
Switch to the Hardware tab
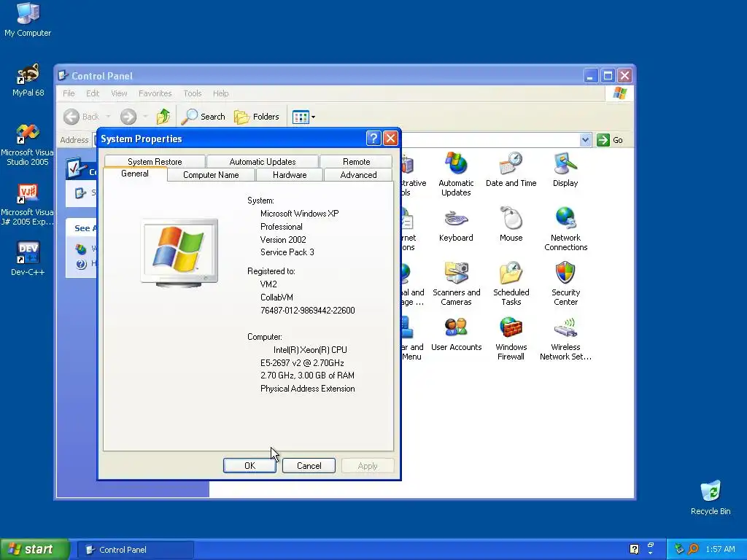click(x=290, y=175)
